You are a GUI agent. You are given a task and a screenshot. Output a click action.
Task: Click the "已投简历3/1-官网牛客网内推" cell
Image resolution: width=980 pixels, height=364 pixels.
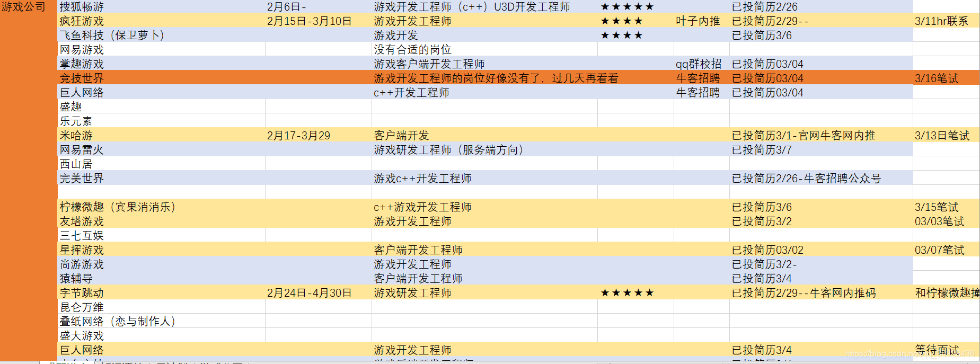coord(821,135)
